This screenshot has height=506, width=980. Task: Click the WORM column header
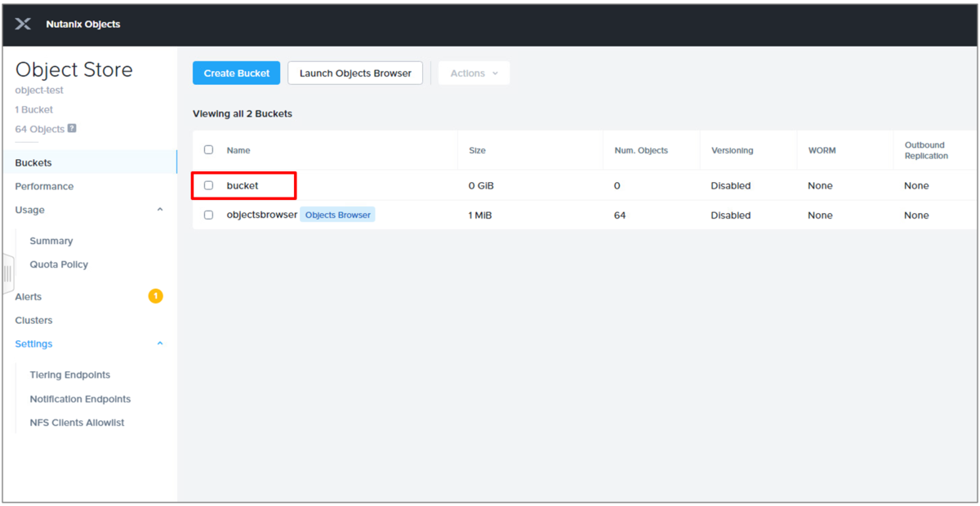click(x=822, y=150)
